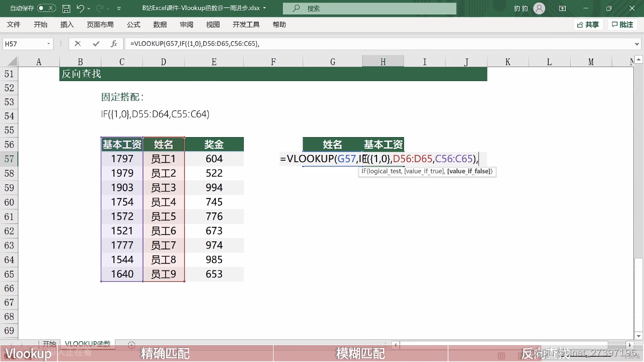Click cell with IF({1,0},D55:D64,C55:C64) text

[155, 114]
